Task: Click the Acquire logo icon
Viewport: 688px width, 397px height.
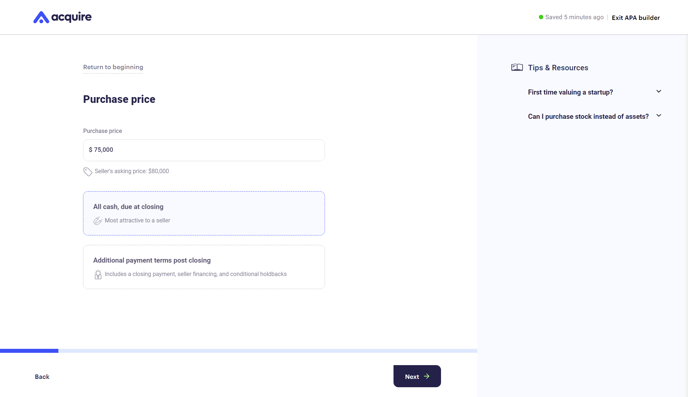Action: (41, 17)
